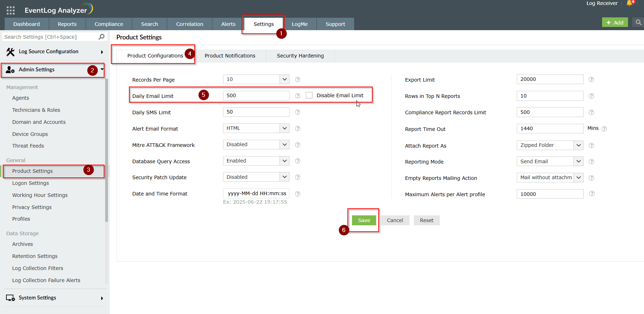Image resolution: width=644 pixels, height=314 pixels.
Task: Open the Product Notifications tab
Action: pos(230,56)
